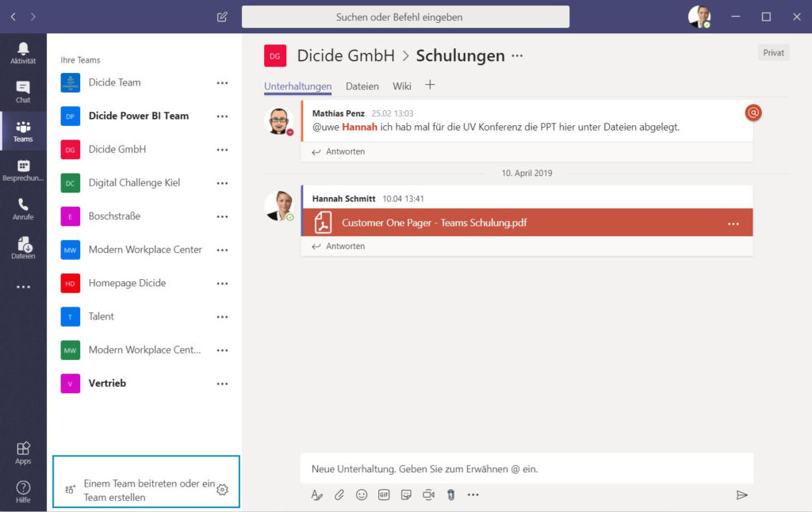This screenshot has width=812, height=512.
Task: Send the message with arrow icon
Action: [741, 495]
